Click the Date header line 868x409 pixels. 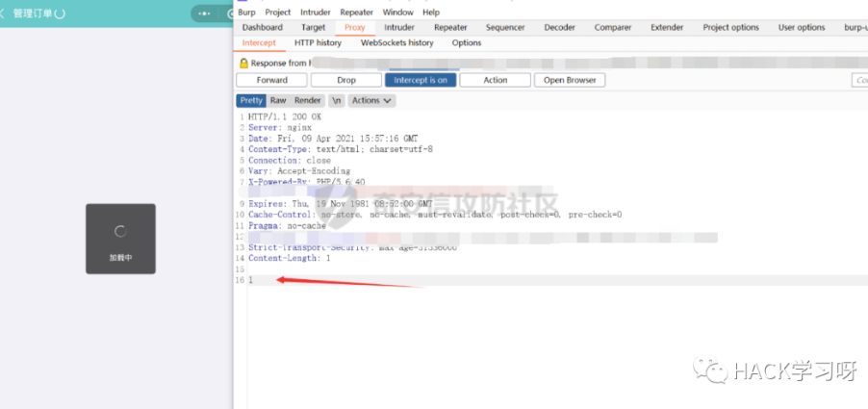tap(333, 139)
